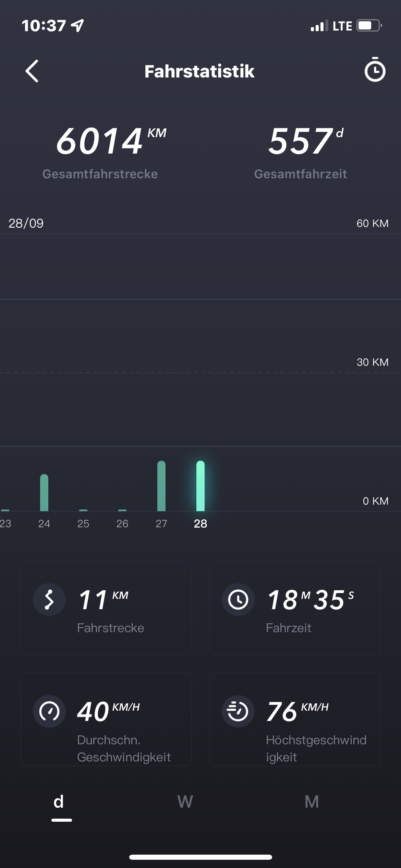
Task: Tap the average speed gauge icon
Action: (x=49, y=711)
